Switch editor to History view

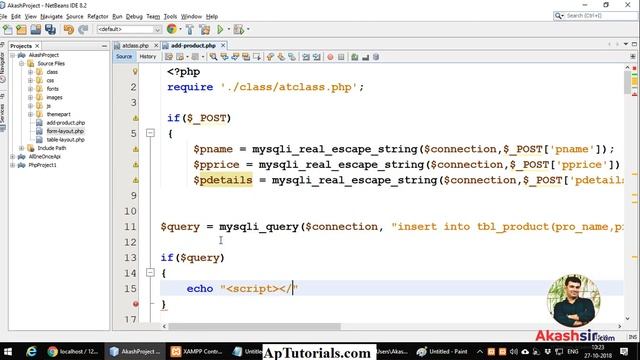tap(148, 57)
